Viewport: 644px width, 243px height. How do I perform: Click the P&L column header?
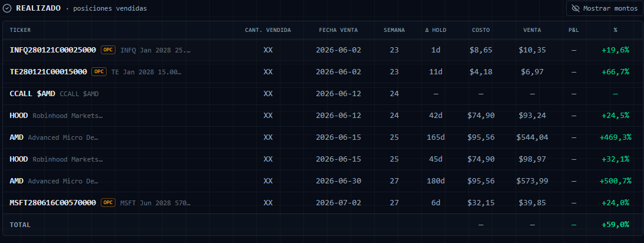pos(574,30)
